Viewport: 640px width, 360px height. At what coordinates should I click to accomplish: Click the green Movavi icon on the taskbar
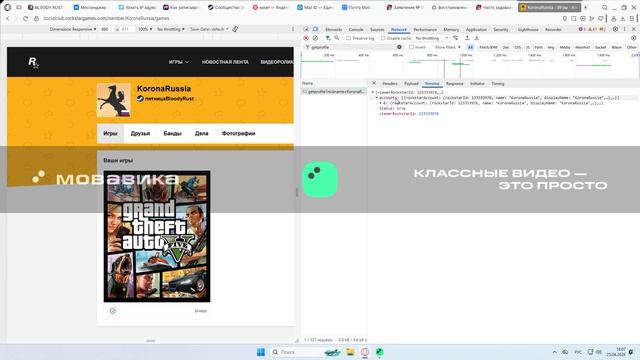point(379,352)
